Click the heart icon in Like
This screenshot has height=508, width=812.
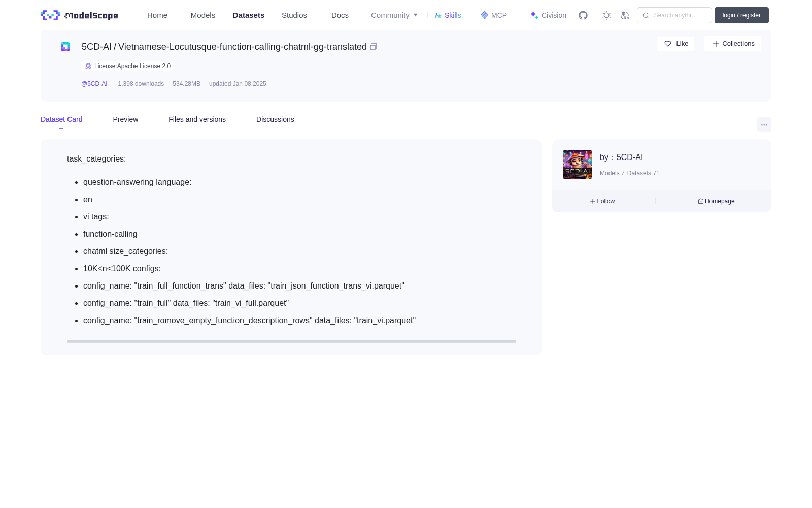tap(668, 44)
